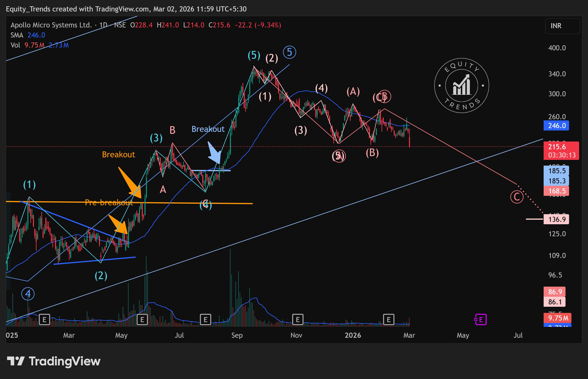Click the circled 4 wave label at bottom left
The width and height of the screenshot is (588, 379).
(28, 294)
